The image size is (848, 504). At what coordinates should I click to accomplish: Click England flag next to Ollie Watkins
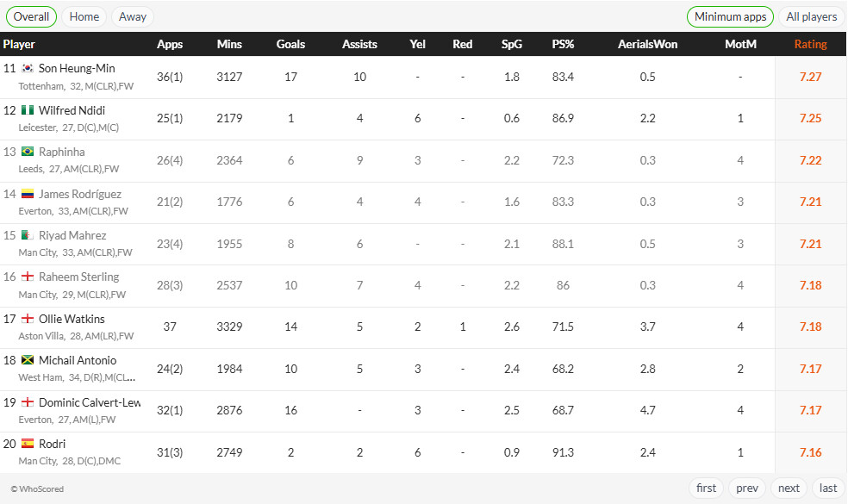28,319
